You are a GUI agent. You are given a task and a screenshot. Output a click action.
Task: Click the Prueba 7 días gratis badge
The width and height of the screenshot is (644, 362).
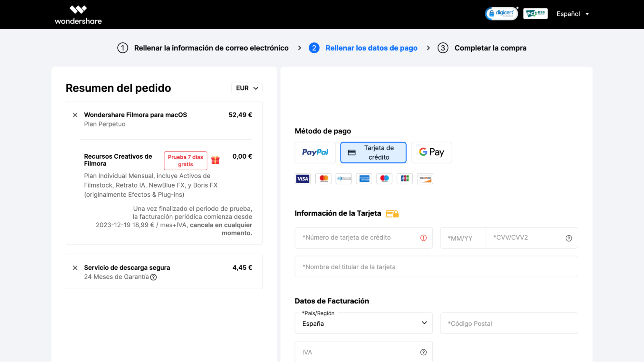pos(186,161)
